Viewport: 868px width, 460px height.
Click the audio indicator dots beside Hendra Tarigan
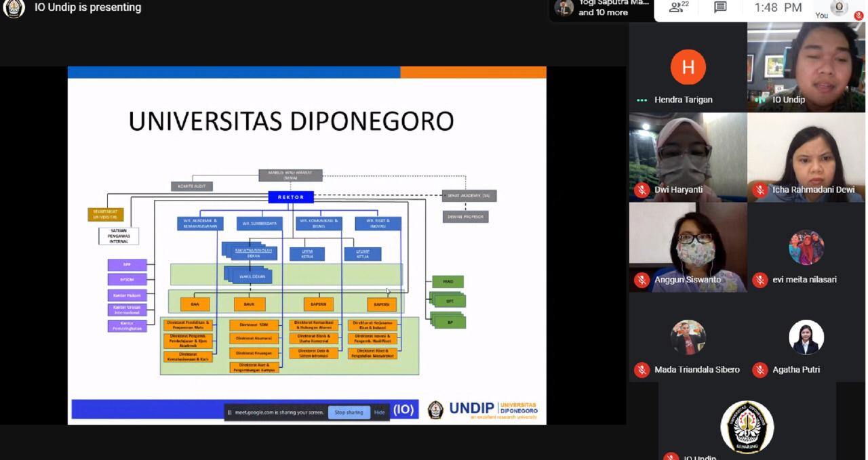(x=642, y=100)
